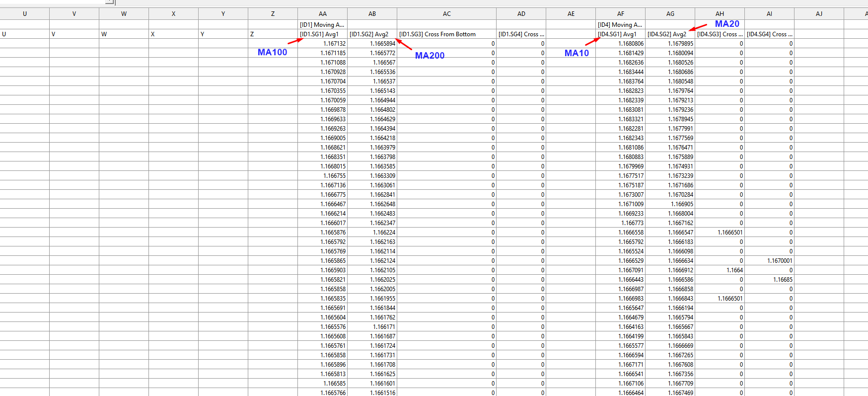The height and width of the screenshot is (396, 868).
Task: Select the column AA header
Action: [323, 14]
